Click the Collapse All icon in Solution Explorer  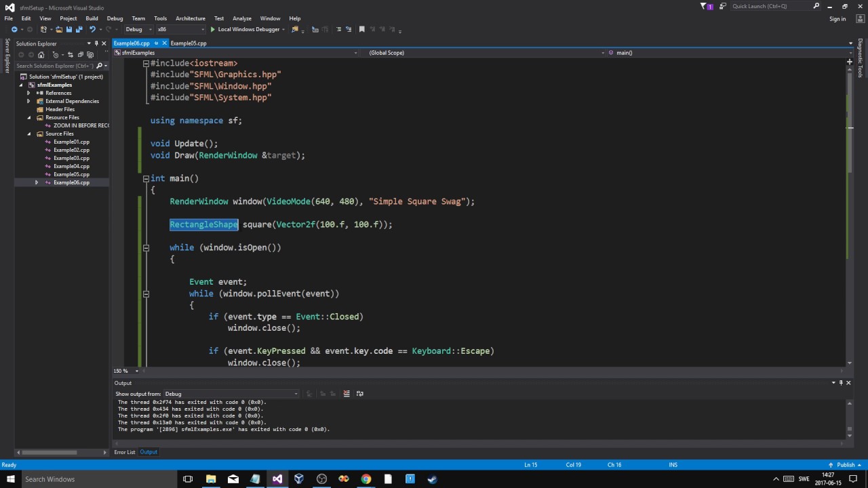pos(80,54)
